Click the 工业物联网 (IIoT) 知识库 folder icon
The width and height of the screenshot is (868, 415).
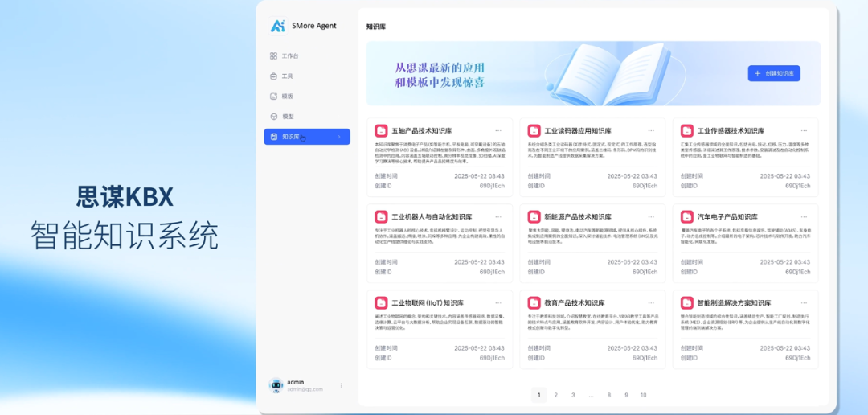pyautogui.click(x=381, y=303)
